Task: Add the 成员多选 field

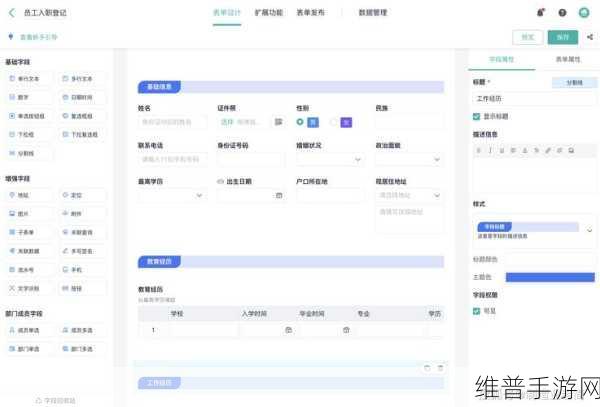Action: point(82,330)
